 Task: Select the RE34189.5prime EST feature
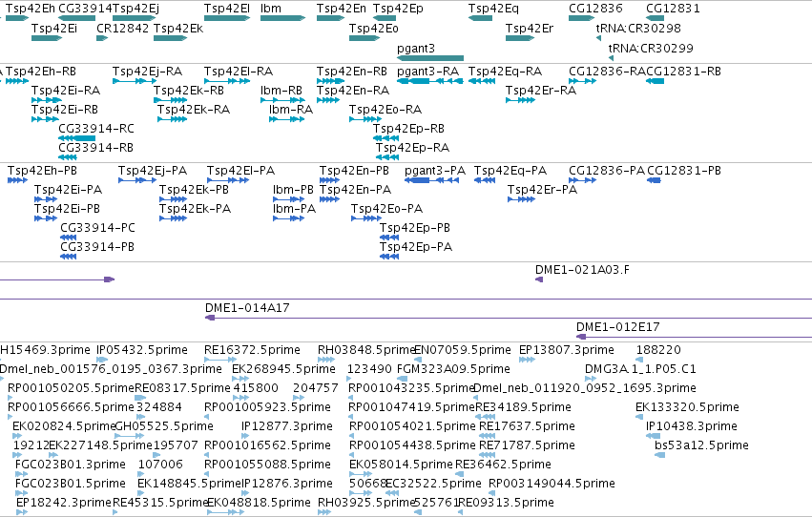485,417
